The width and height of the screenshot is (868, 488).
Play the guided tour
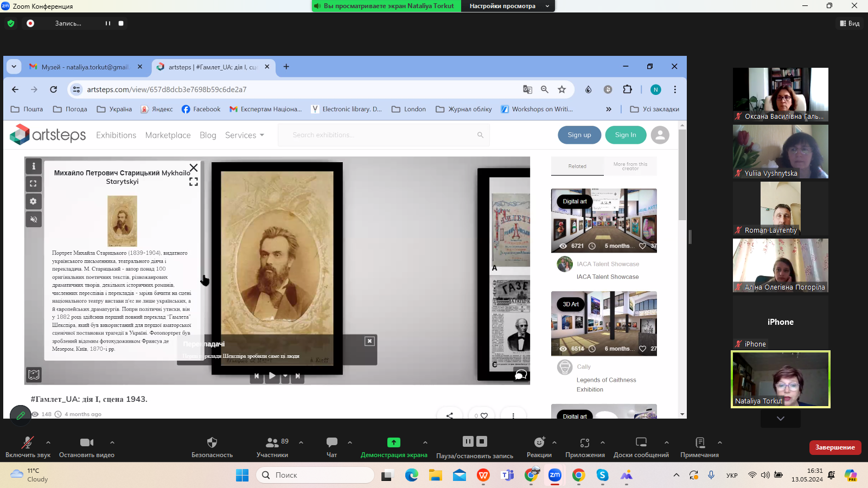click(x=272, y=376)
